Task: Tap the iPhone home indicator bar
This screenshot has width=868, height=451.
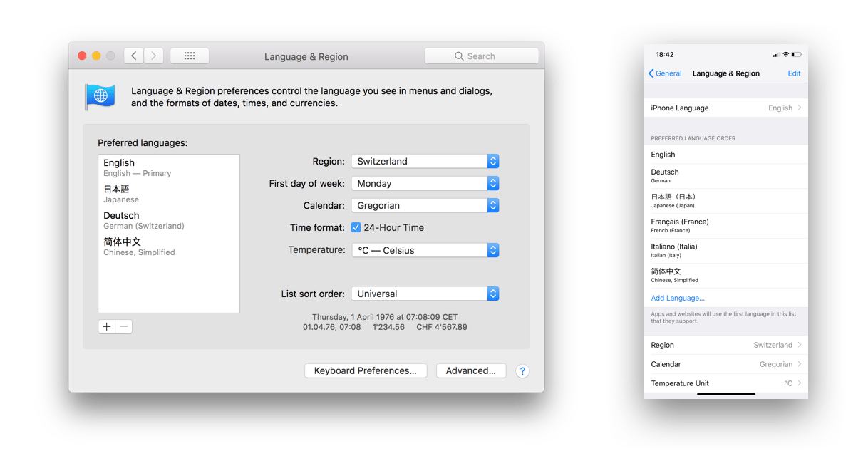Action: 726,394
